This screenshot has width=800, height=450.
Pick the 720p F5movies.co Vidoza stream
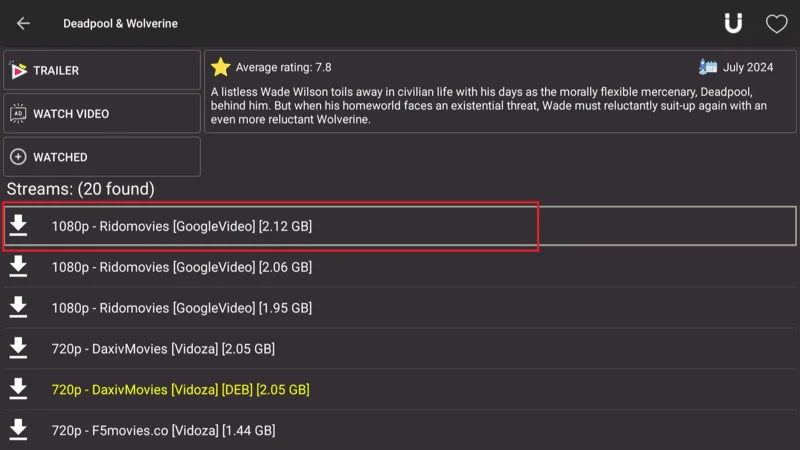coord(163,431)
